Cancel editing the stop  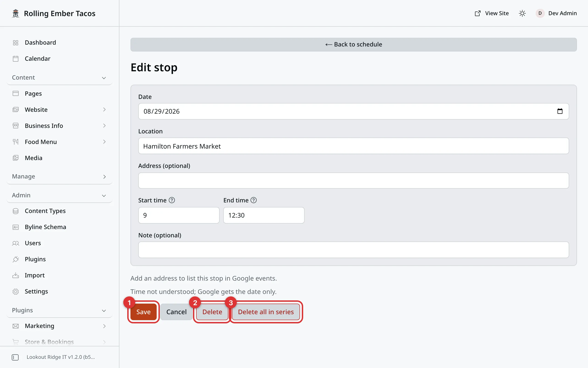click(176, 312)
